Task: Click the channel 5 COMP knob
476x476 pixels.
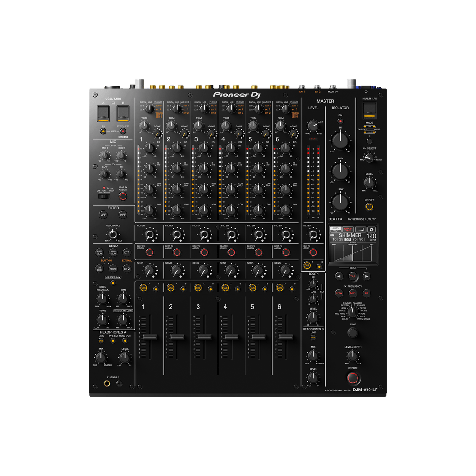Action: [266, 133]
